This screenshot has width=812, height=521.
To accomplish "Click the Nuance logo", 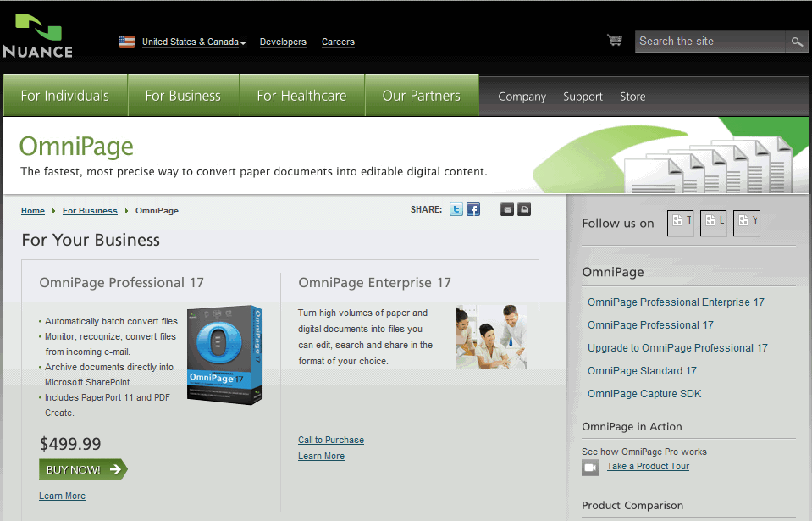I will (38, 36).
